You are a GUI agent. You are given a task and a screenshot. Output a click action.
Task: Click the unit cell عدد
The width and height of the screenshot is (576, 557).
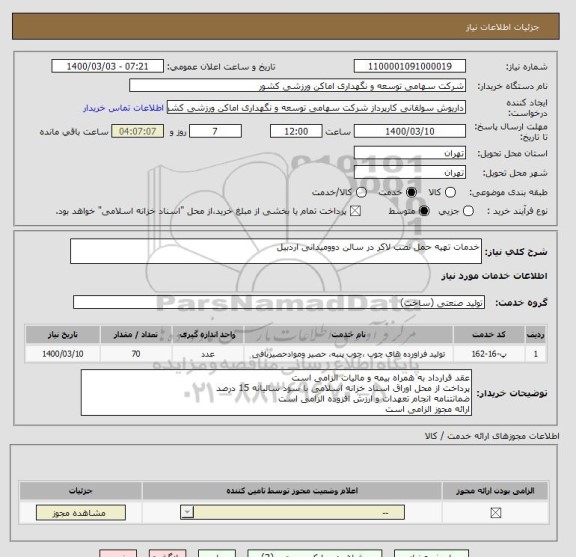(x=208, y=354)
